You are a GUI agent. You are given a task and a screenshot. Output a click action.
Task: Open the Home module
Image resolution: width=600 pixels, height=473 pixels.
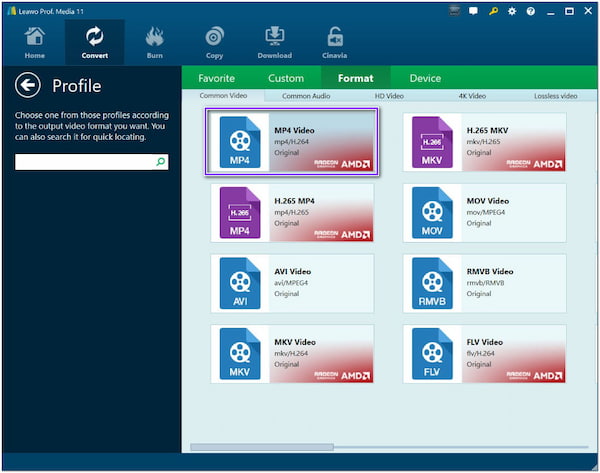pyautogui.click(x=34, y=42)
